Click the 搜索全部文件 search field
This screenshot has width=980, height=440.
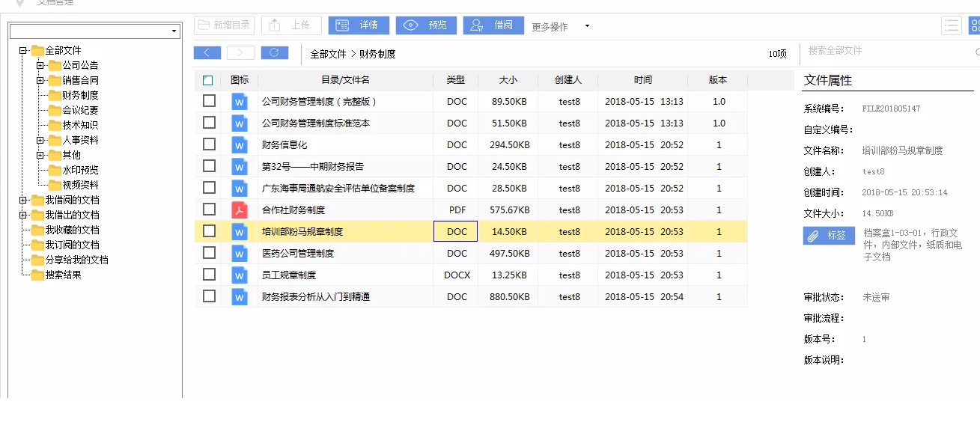(x=887, y=51)
